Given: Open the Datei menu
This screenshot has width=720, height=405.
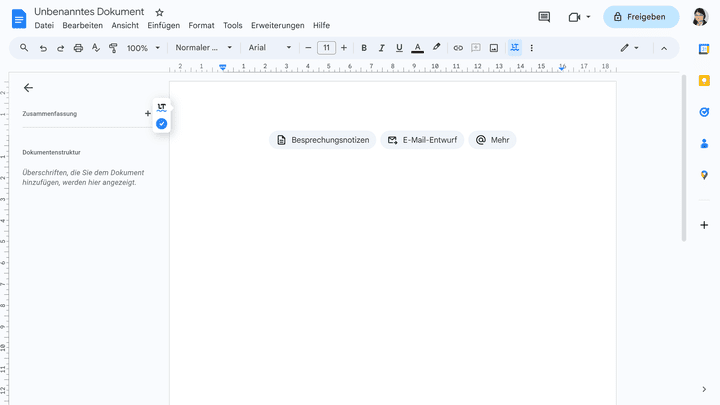Looking at the screenshot, I should [x=44, y=25].
